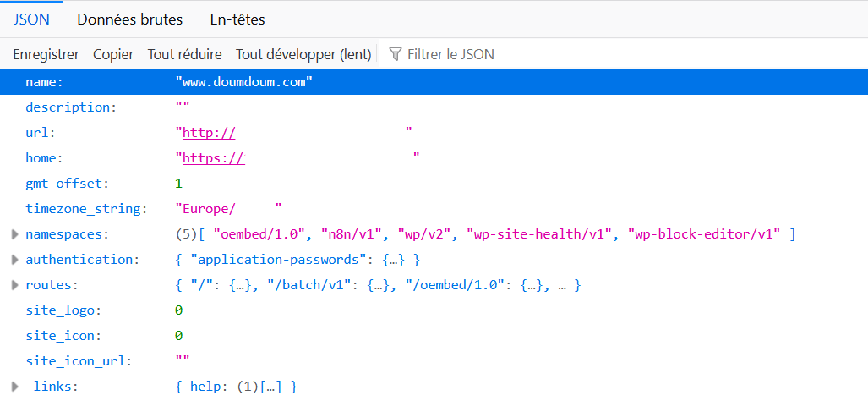The width and height of the screenshot is (868, 412).
Task: Click the filter funnel icon
Action: pyautogui.click(x=395, y=54)
